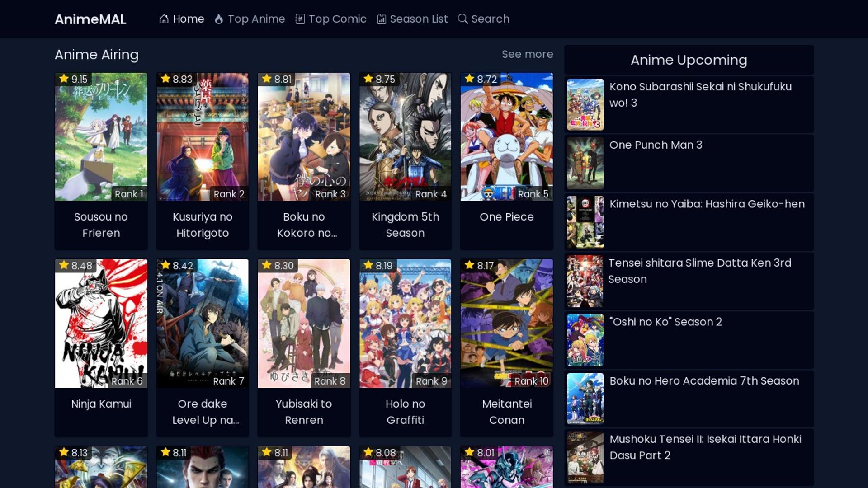Click the star icon beside 8.75
The image size is (868, 488).
point(368,79)
